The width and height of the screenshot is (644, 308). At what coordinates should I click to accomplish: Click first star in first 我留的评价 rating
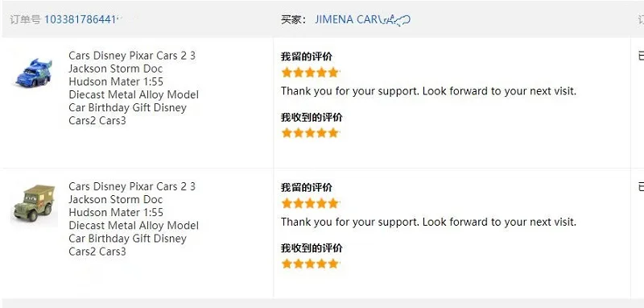tap(287, 73)
